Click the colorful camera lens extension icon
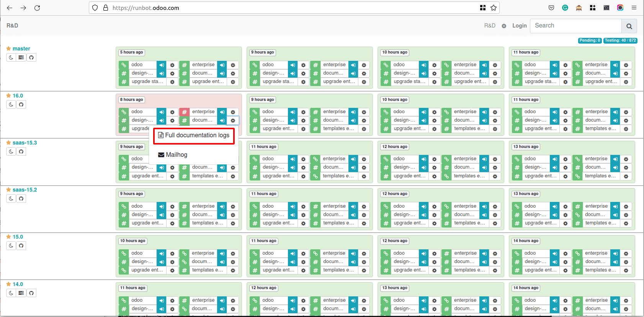644x317 pixels. [620, 8]
